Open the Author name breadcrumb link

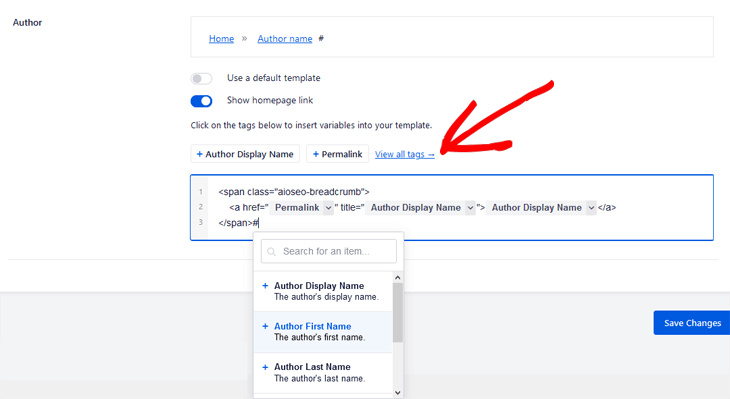click(285, 39)
